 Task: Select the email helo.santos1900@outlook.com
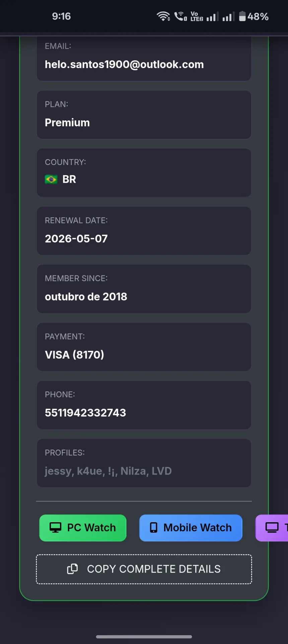tap(124, 64)
